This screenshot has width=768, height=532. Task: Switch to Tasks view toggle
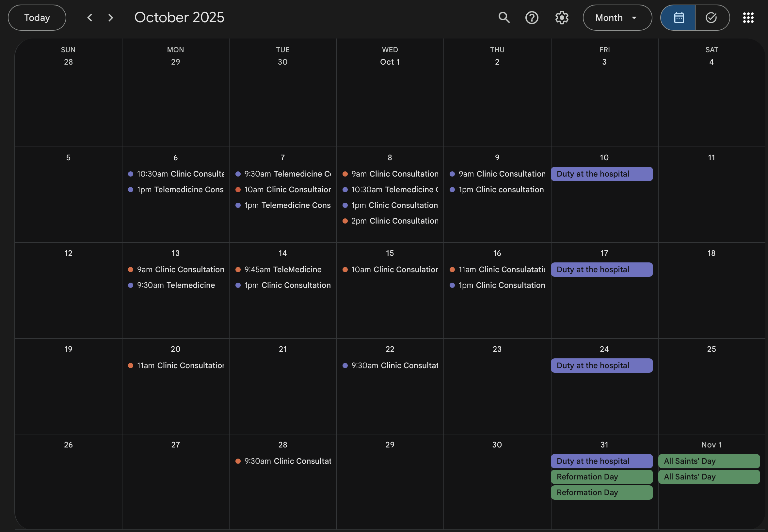coord(712,18)
